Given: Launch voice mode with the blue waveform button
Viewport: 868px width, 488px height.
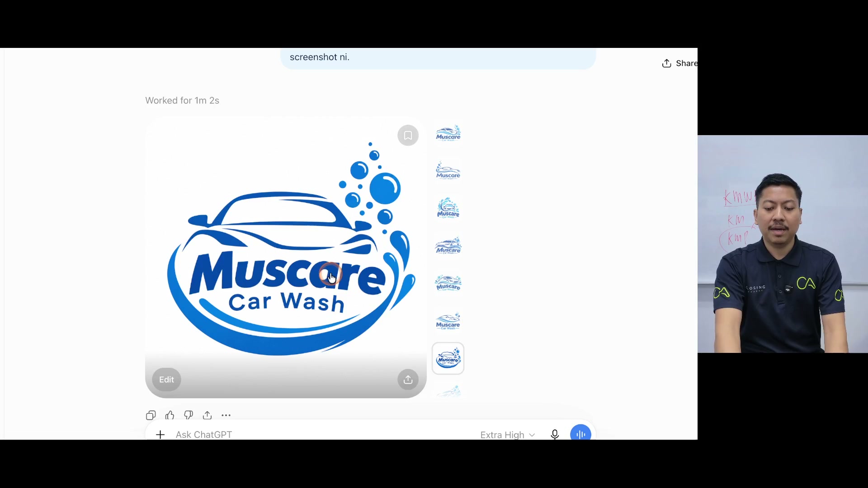Looking at the screenshot, I should click(580, 433).
